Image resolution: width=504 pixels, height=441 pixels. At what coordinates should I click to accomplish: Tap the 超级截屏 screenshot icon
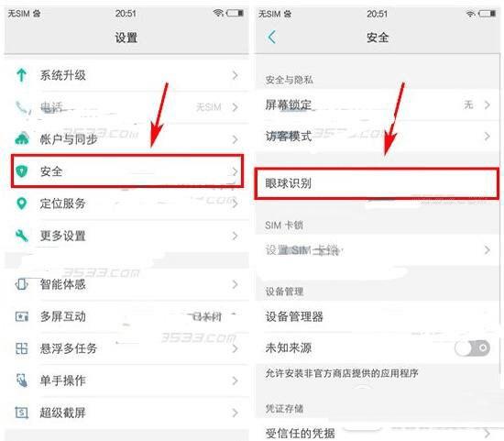pos(22,413)
